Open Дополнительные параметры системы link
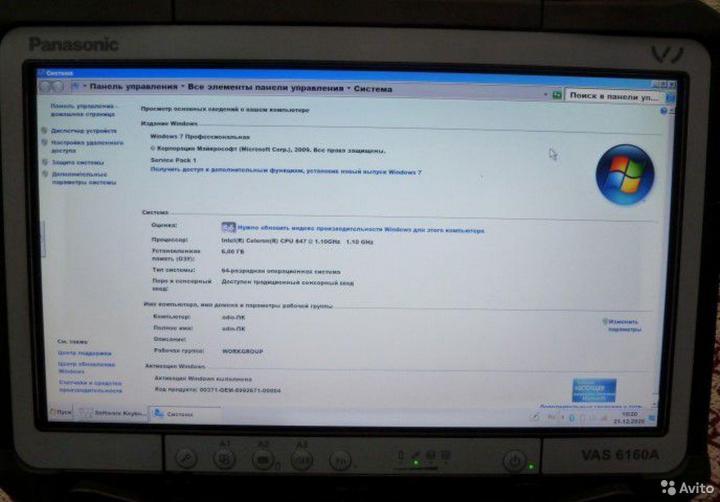Viewport: 720px width, 502px height. pyautogui.click(x=84, y=178)
